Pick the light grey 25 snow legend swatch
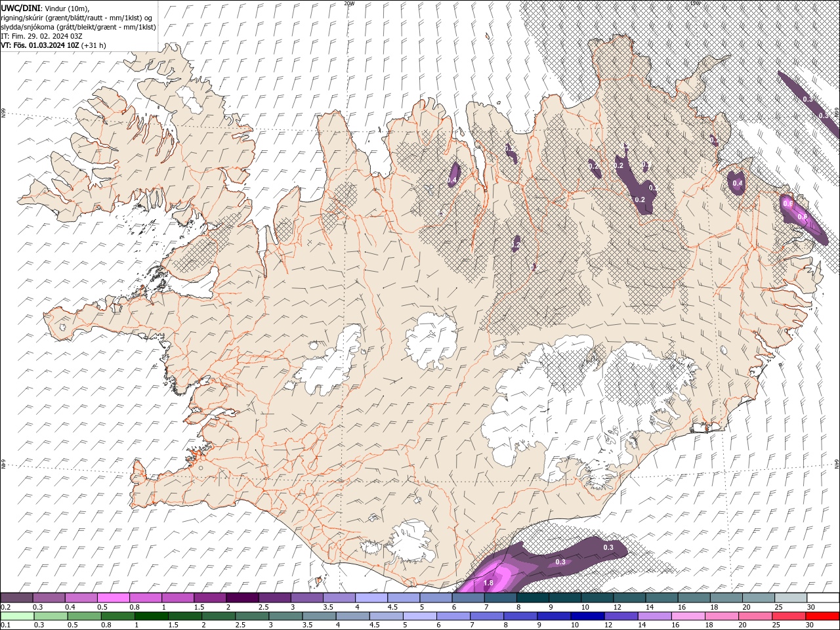Viewport: 840px width, 630px height. 791,598
